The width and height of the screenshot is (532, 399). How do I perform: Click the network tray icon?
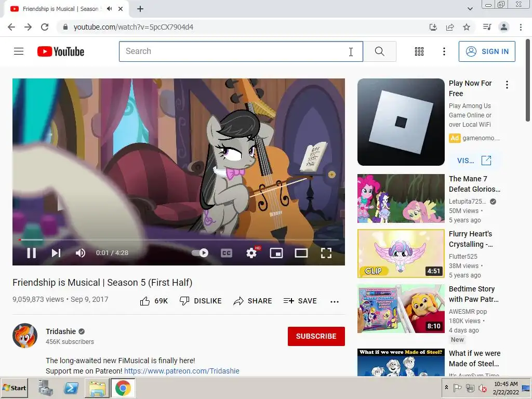coord(470,388)
